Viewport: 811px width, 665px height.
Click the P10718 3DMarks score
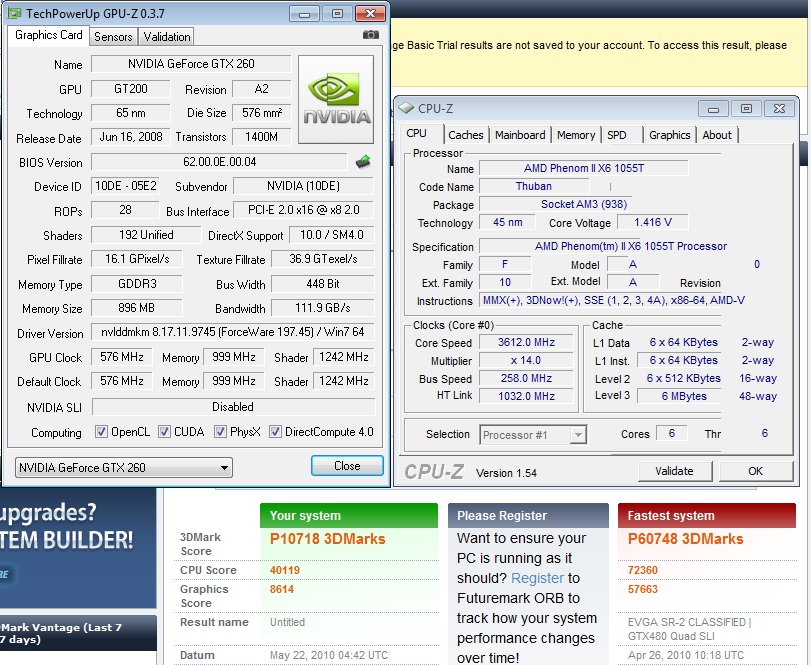[327, 539]
